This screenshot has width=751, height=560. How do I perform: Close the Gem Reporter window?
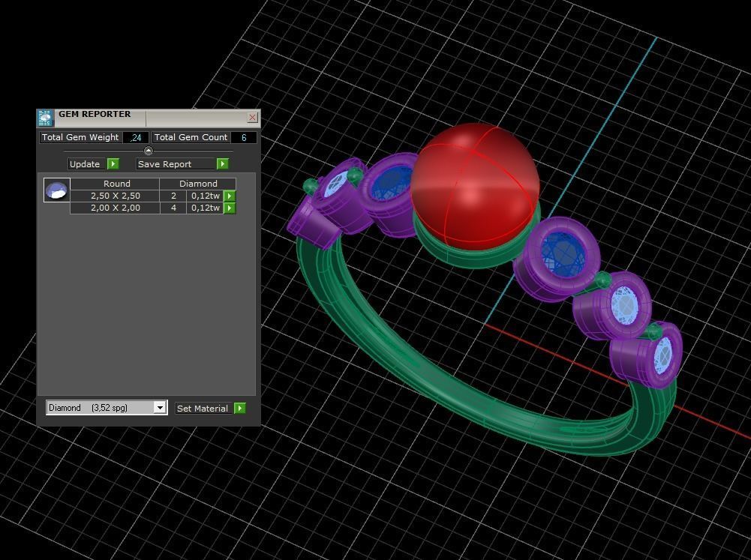(x=252, y=117)
